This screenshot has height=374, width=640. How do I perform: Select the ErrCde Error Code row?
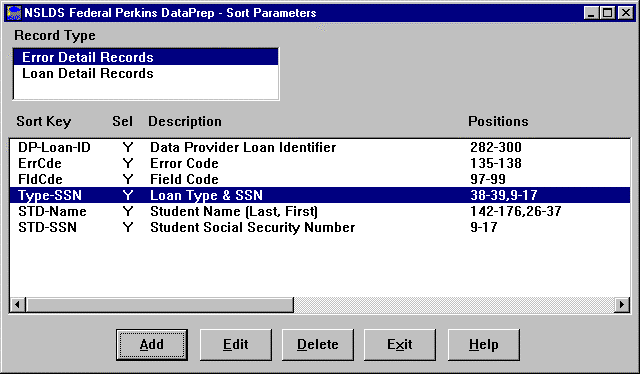pyautogui.click(x=320, y=163)
